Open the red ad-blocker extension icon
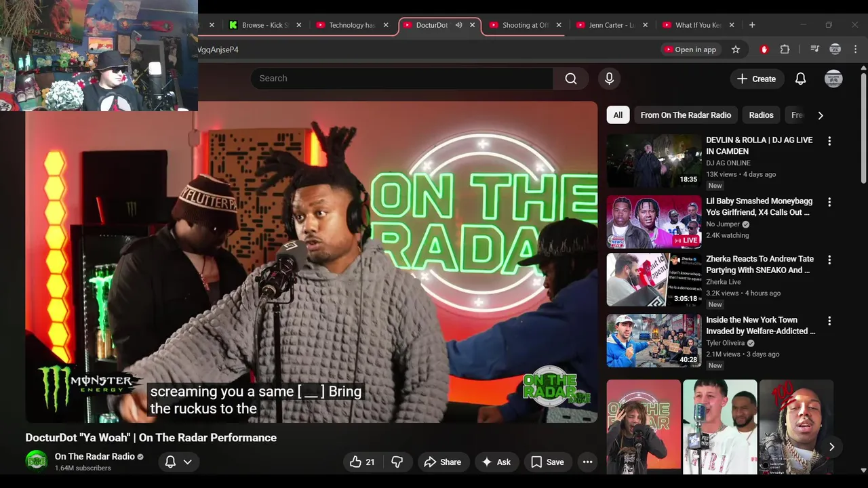868x488 pixels. point(764,49)
